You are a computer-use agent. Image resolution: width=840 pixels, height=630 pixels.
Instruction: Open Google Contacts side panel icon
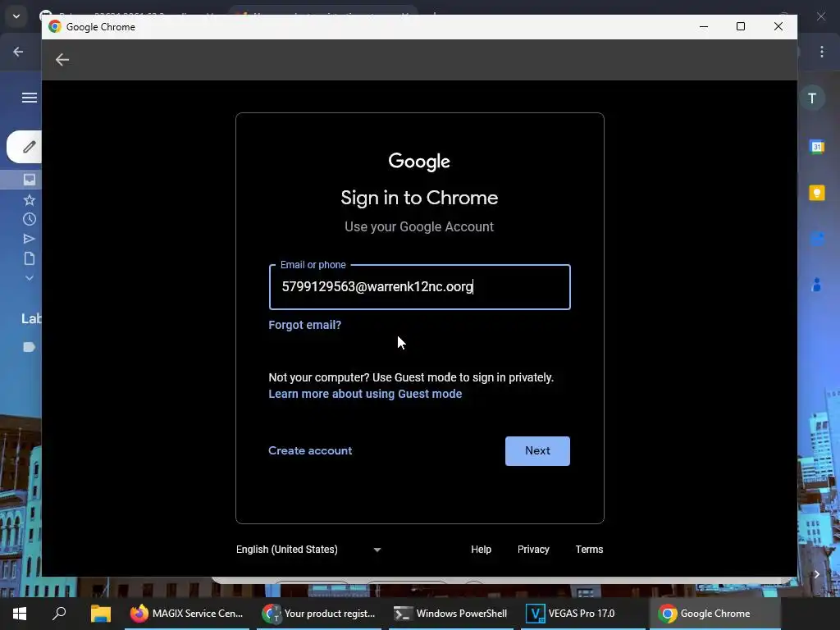pyautogui.click(x=816, y=285)
